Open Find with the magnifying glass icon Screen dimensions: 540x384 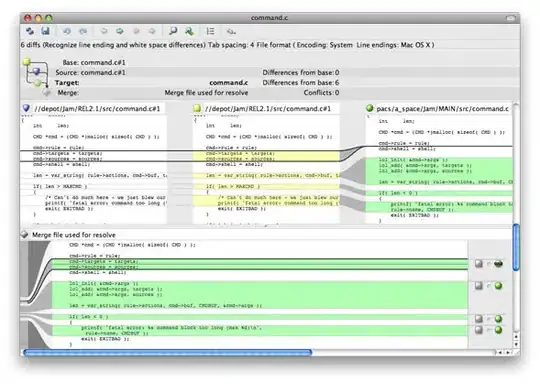tap(173, 31)
